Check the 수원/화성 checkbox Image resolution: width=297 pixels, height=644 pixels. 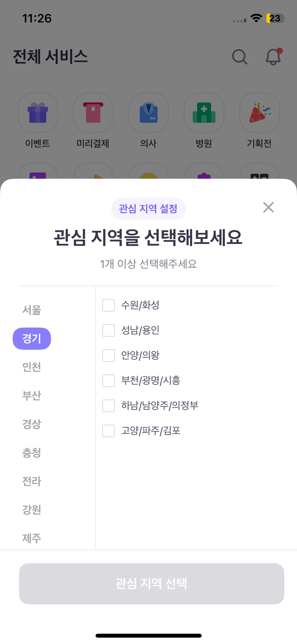pyautogui.click(x=109, y=305)
